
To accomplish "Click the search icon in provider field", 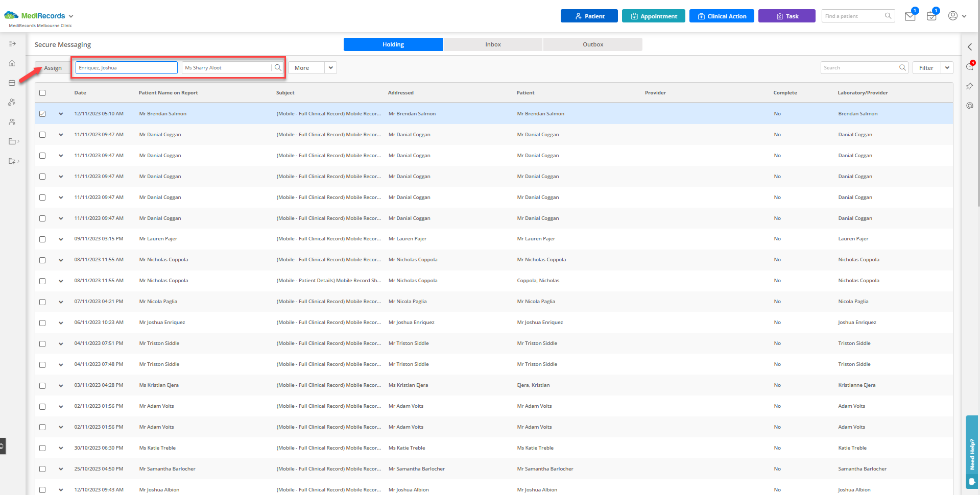I will tap(278, 67).
